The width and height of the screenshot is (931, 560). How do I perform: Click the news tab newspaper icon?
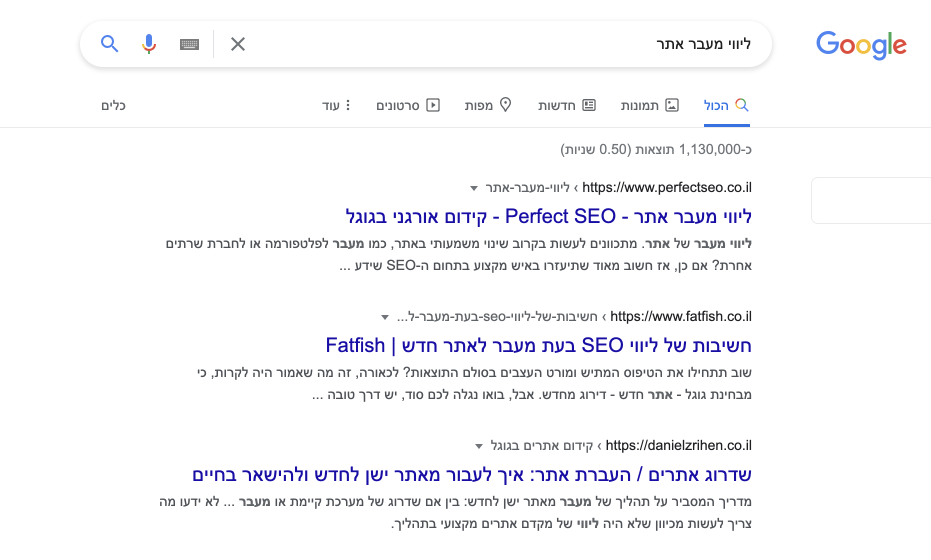[x=589, y=105]
